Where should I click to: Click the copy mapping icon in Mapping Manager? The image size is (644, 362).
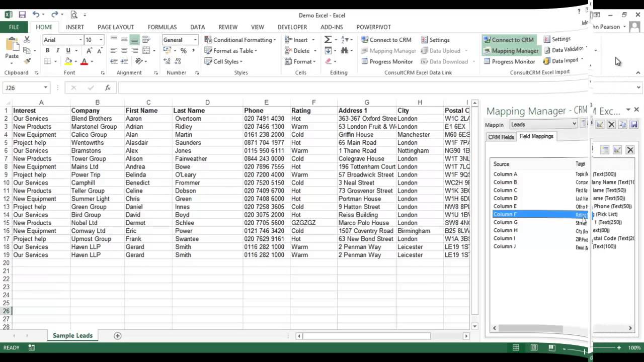click(x=622, y=124)
